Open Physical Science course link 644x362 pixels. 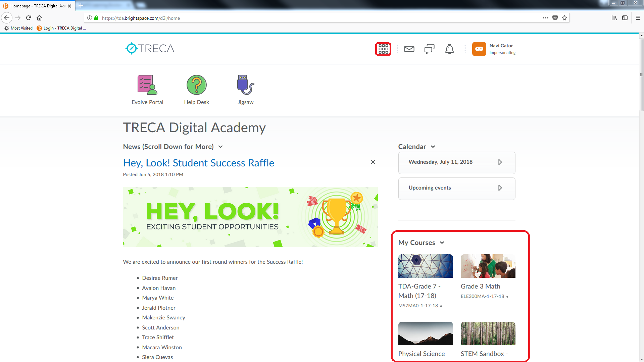point(422,354)
